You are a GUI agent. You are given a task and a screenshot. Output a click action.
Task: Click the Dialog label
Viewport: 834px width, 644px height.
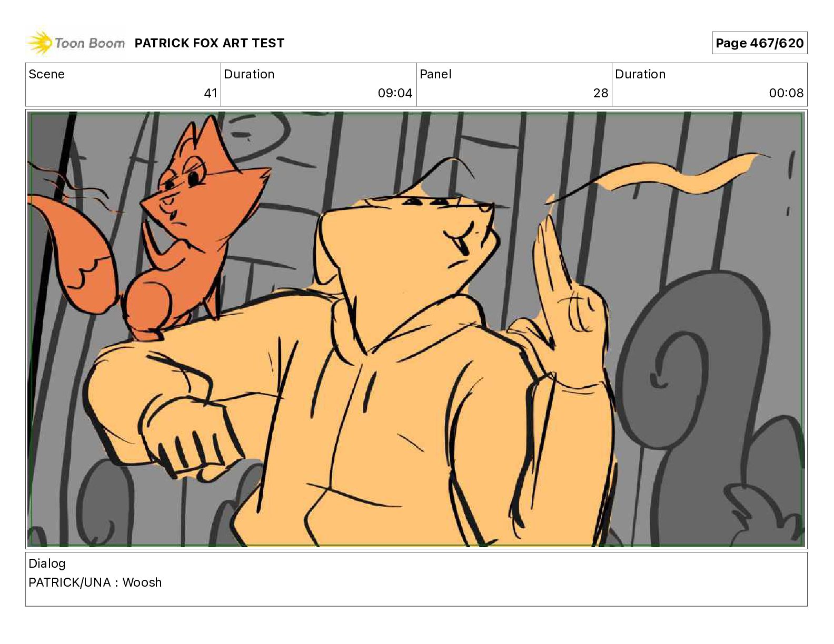tap(47, 563)
